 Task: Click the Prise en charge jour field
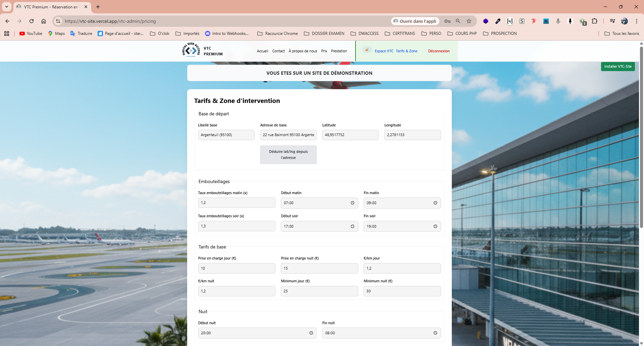[x=236, y=268]
